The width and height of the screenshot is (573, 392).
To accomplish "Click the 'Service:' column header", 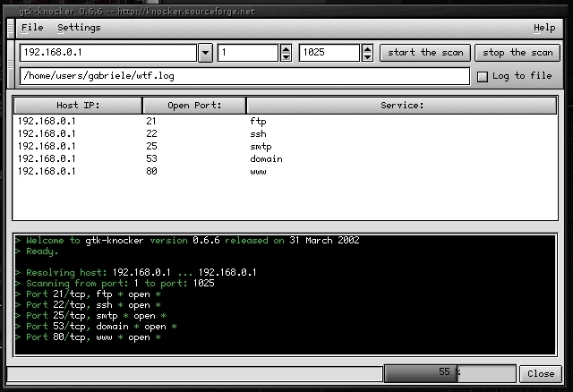I will [400, 106].
